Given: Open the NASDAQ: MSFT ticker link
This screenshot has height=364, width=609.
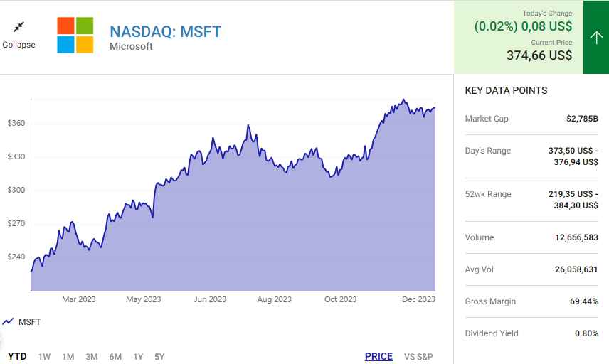Looking at the screenshot, I should point(165,31).
